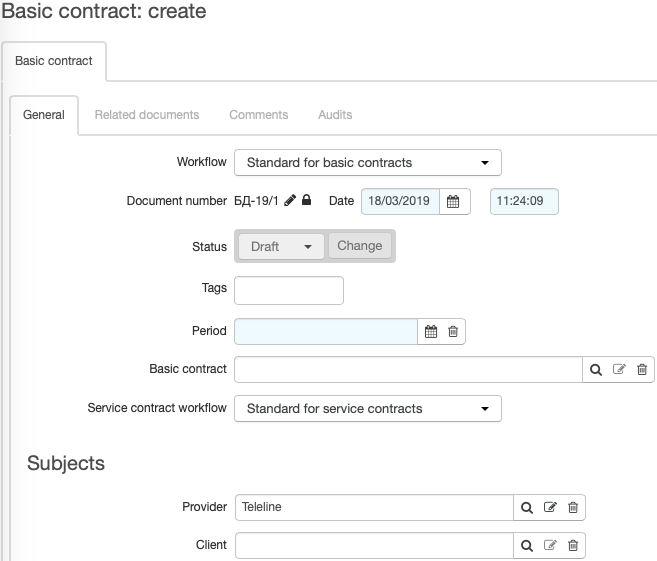657x561 pixels.
Task: Click the Change status button
Action: click(x=360, y=246)
